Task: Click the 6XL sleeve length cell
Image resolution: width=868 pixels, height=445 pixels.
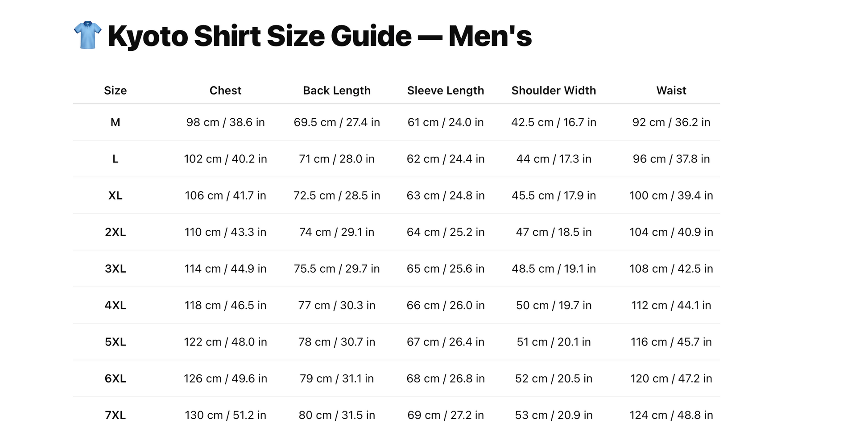Action: tap(445, 378)
